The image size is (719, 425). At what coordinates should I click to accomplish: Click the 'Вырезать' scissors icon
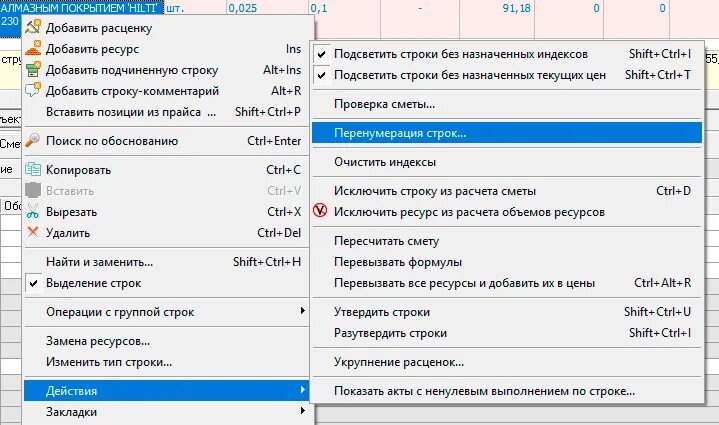pos(33,211)
